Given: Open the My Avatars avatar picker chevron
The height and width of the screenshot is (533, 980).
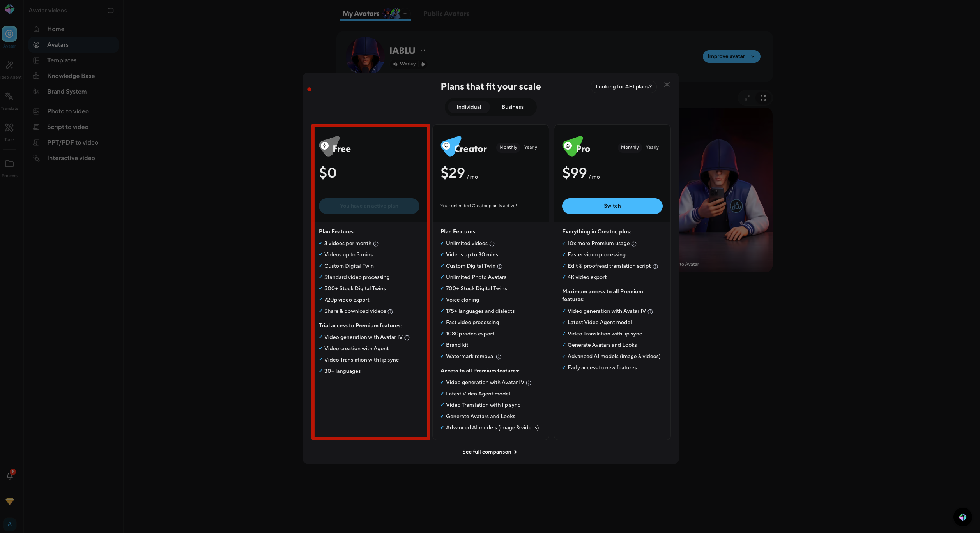Looking at the screenshot, I should click(405, 14).
